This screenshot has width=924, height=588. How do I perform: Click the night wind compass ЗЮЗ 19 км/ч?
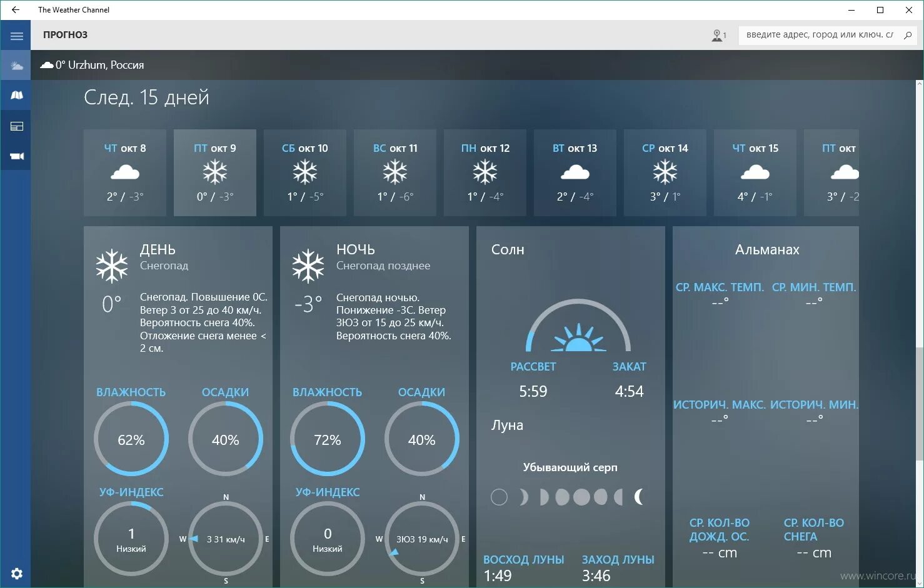coord(422,539)
